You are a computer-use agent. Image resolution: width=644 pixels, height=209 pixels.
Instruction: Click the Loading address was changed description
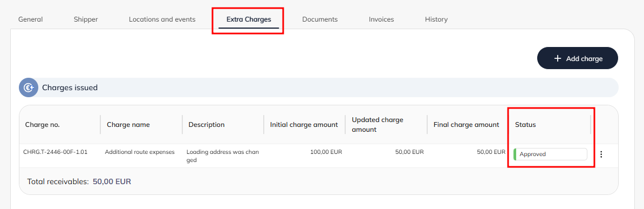pyautogui.click(x=223, y=156)
